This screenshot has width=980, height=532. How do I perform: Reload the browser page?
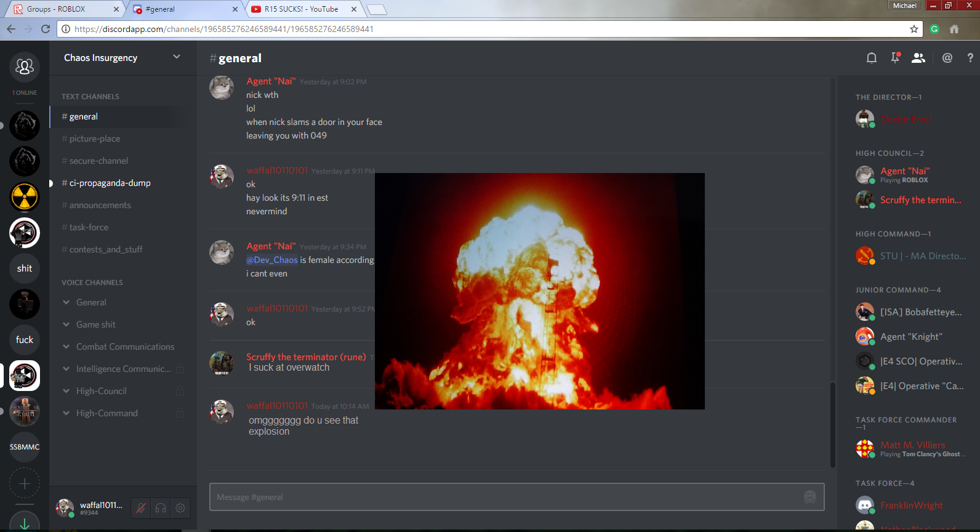46,29
